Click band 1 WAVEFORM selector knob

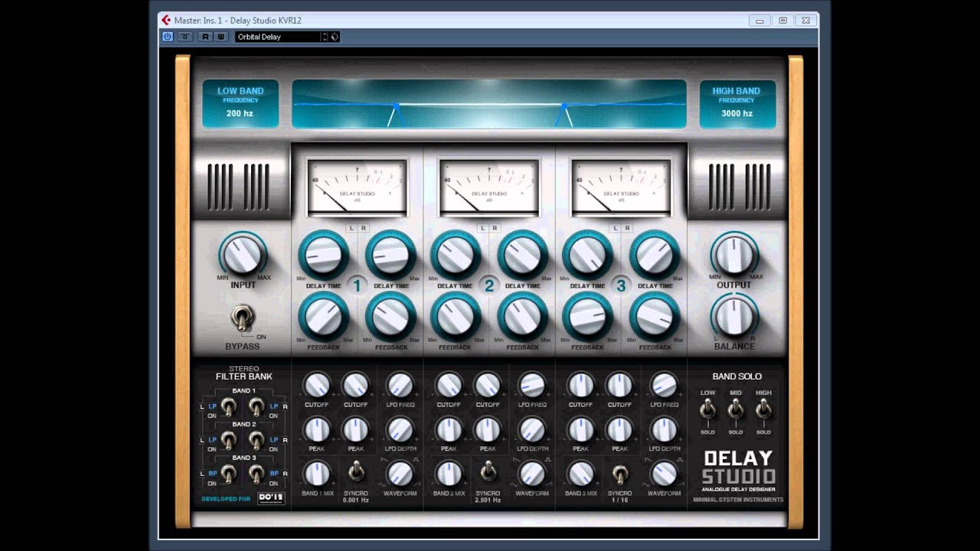point(400,474)
